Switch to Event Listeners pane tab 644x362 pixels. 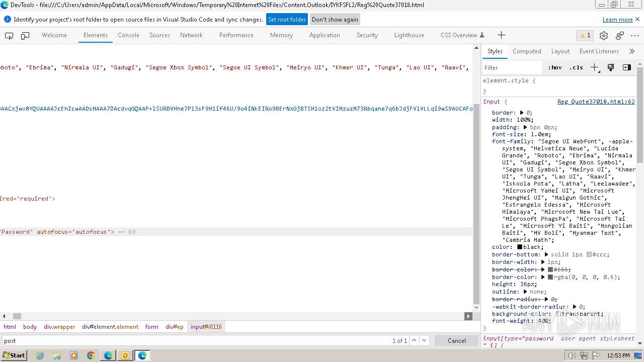pos(599,51)
